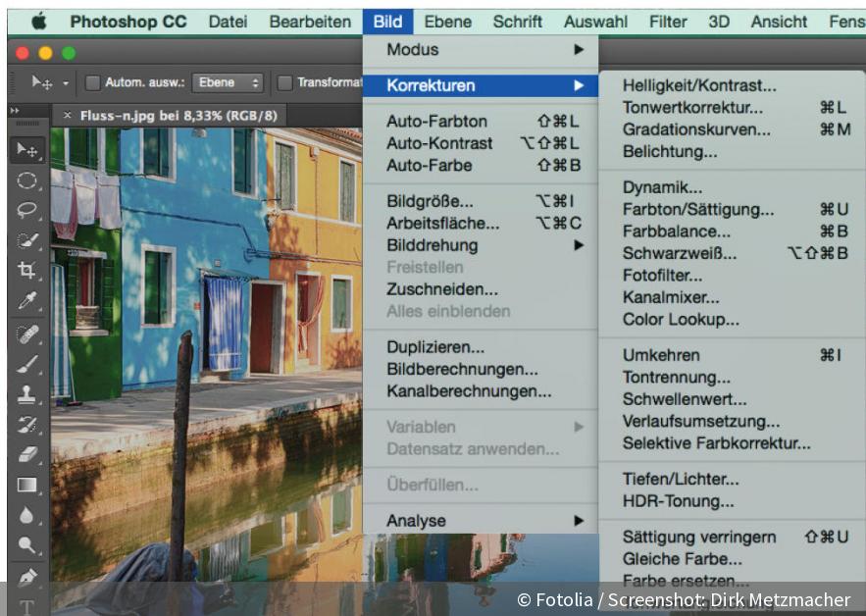This screenshot has width=866, height=616.
Task: Select the Clone Stamp tool
Action: coord(26,394)
